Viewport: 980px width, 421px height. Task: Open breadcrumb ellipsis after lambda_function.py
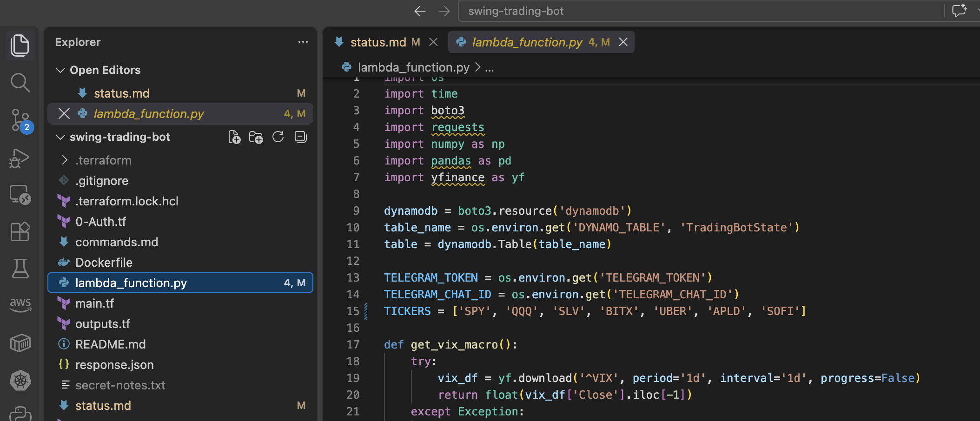tap(489, 68)
